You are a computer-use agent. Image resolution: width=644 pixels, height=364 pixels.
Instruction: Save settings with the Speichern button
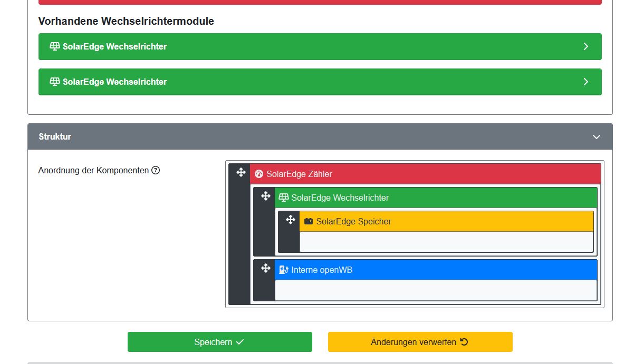tap(220, 342)
